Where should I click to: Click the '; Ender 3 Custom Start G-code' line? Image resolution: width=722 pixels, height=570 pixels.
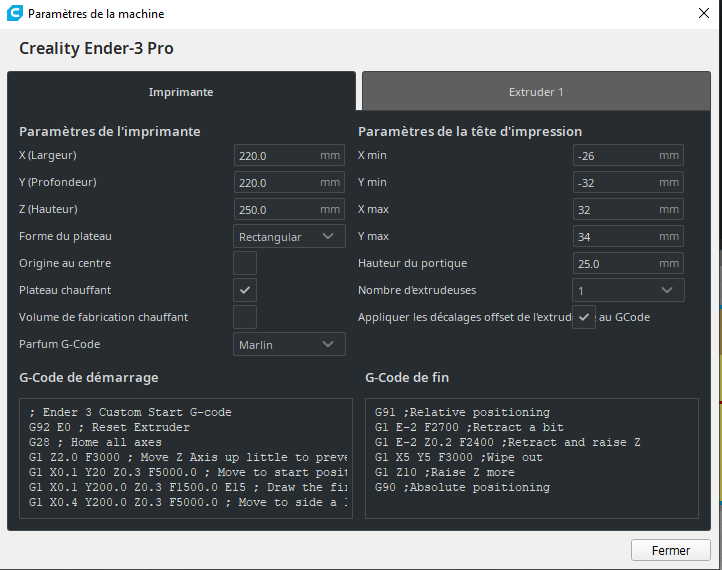coord(130,412)
